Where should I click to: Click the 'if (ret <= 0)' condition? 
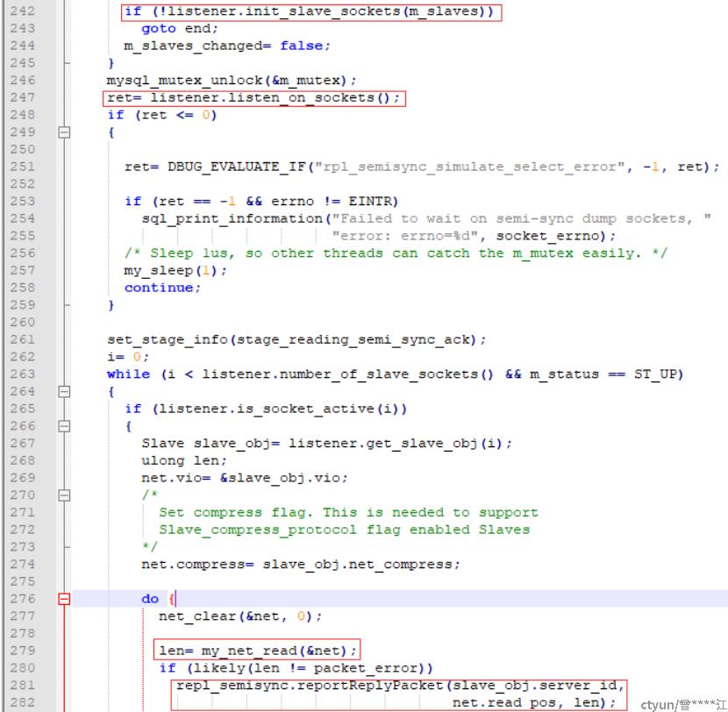162,115
